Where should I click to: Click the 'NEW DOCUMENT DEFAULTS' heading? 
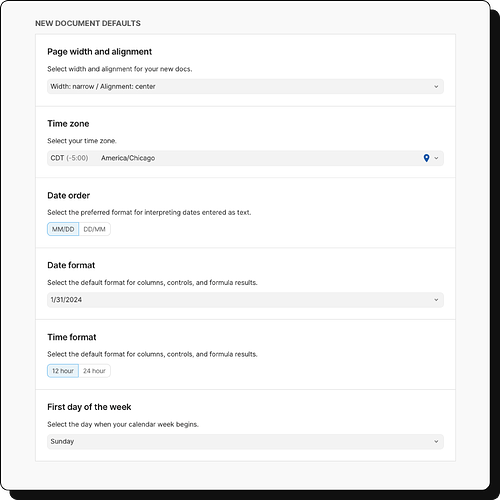click(x=88, y=23)
